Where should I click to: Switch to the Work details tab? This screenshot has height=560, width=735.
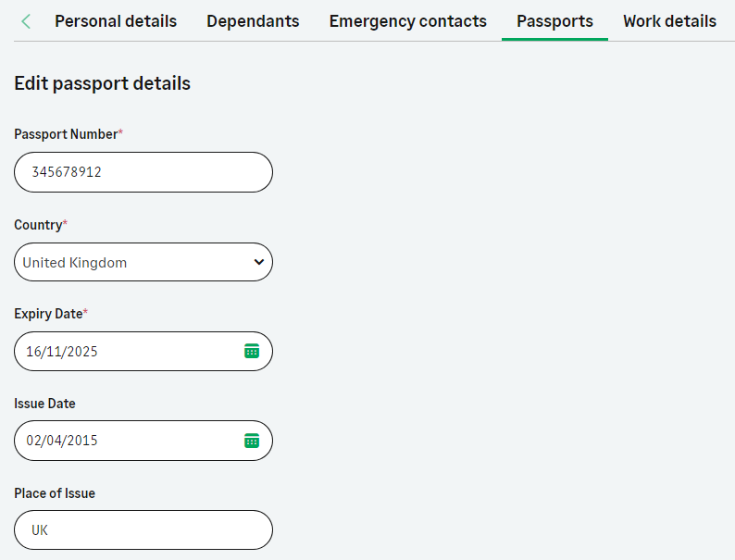tap(669, 21)
